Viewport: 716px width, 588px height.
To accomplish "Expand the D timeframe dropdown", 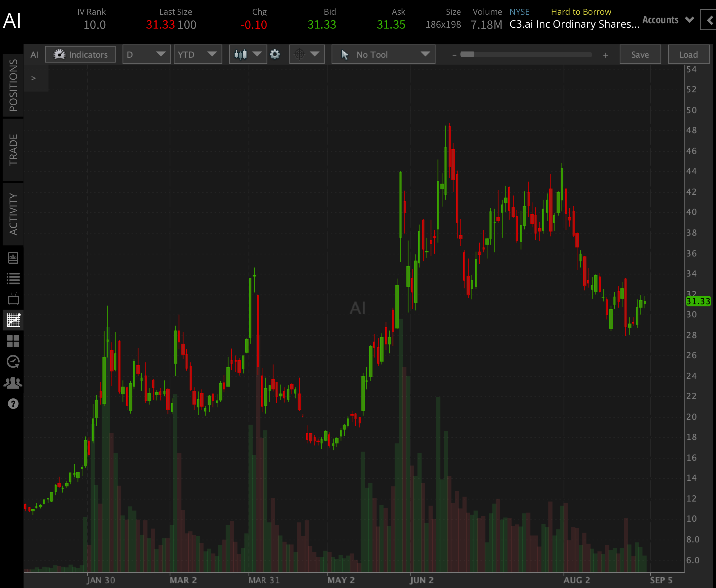I will click(146, 55).
